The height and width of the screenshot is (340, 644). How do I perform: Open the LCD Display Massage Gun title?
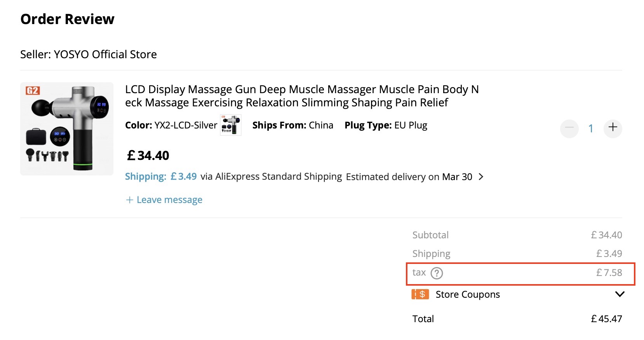tap(302, 96)
